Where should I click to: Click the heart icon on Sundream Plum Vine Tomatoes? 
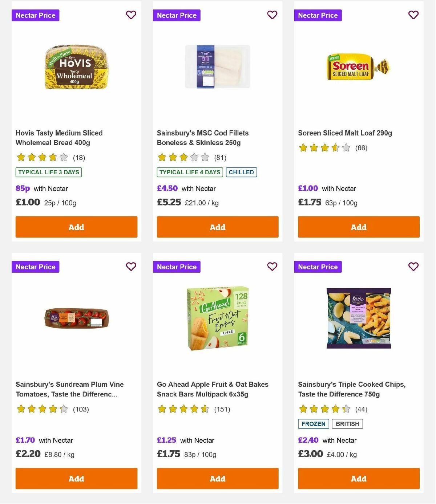click(x=131, y=267)
